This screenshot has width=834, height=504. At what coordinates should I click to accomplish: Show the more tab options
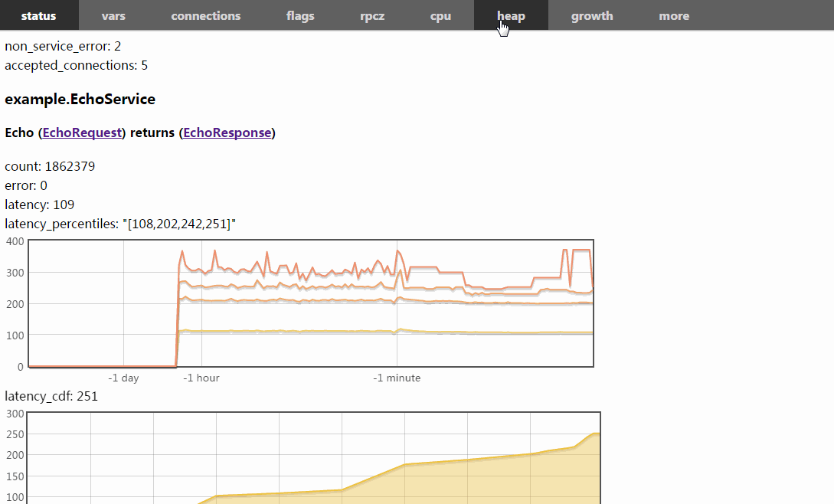tap(674, 15)
